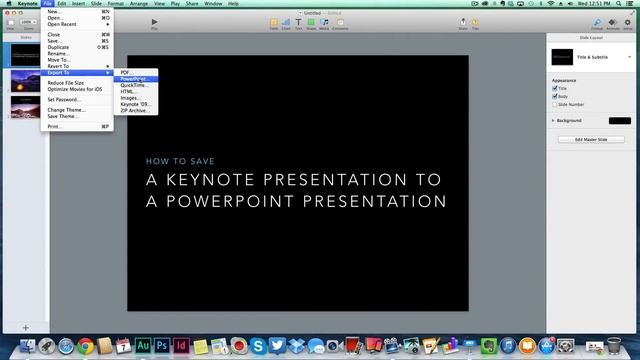The height and width of the screenshot is (360, 640).
Task: Select the first slide thumbnail
Action: 25,55
